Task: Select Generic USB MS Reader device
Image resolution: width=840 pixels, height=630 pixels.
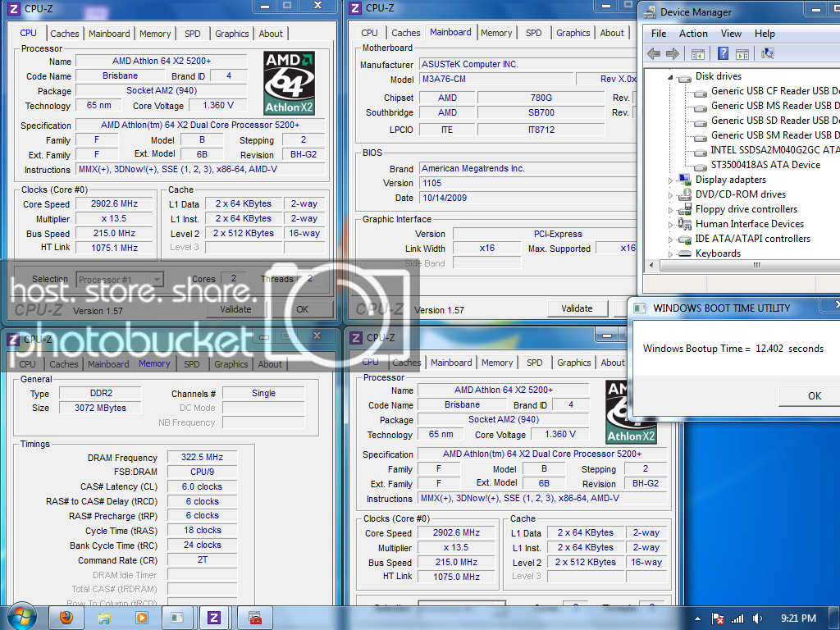Action: [x=774, y=106]
